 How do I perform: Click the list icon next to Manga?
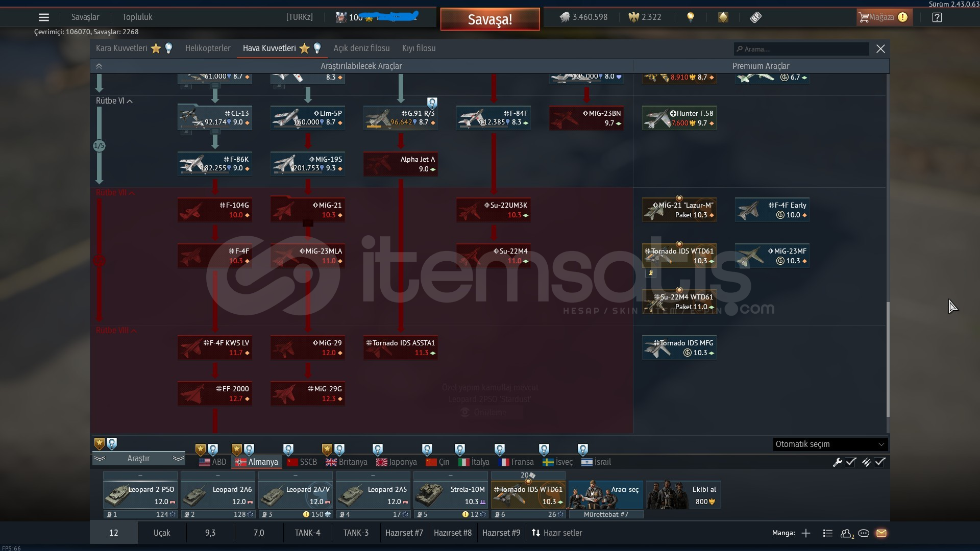(x=828, y=533)
